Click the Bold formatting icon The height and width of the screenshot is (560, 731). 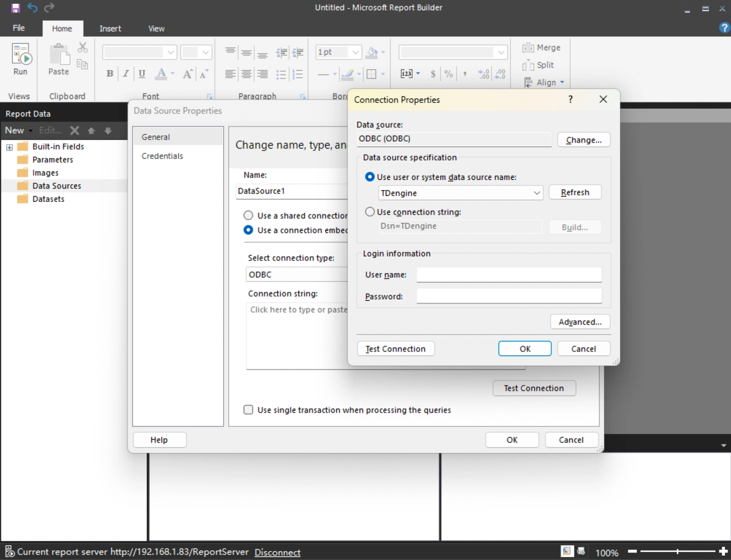point(110,74)
